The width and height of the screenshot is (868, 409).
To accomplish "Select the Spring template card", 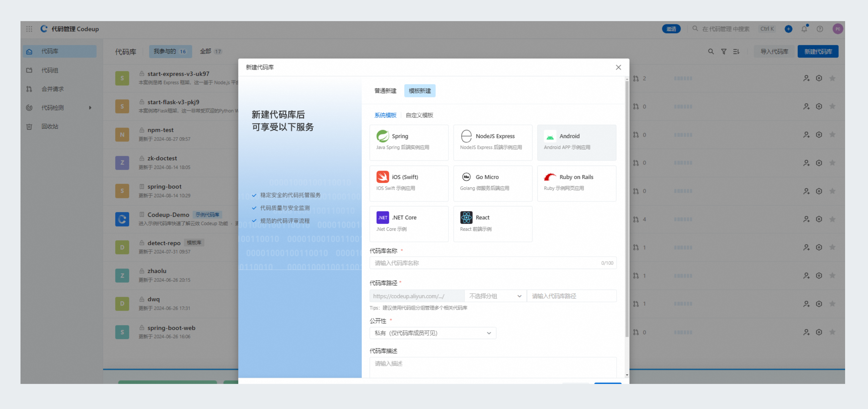I will click(x=409, y=142).
